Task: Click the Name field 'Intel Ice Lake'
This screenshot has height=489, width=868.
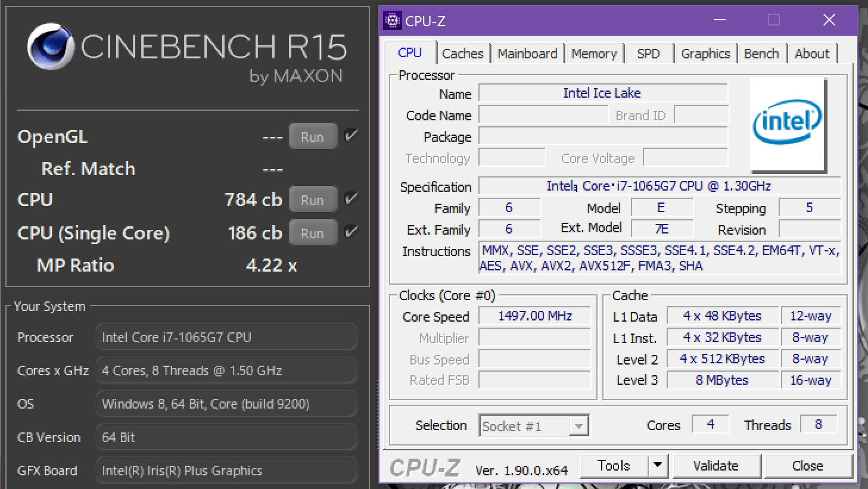Action: pos(603,93)
